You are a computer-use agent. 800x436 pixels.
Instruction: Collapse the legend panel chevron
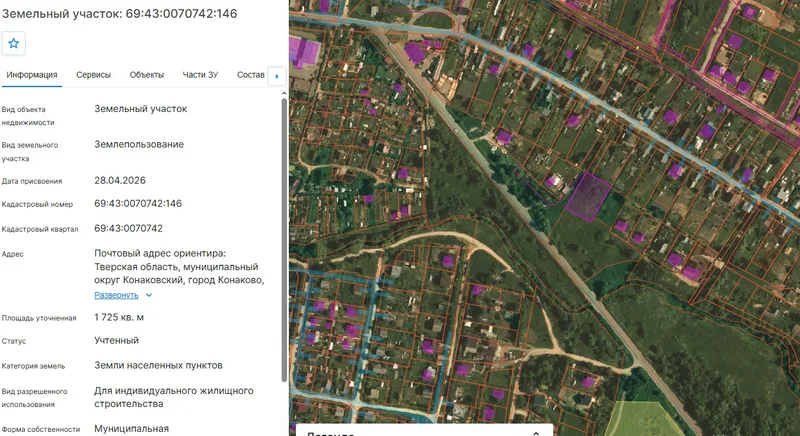[x=536, y=433]
